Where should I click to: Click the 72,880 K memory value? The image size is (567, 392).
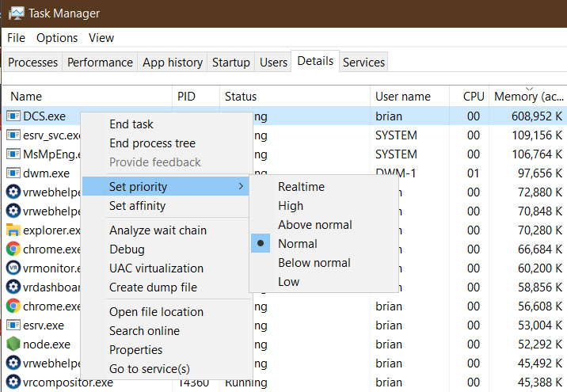(540, 192)
